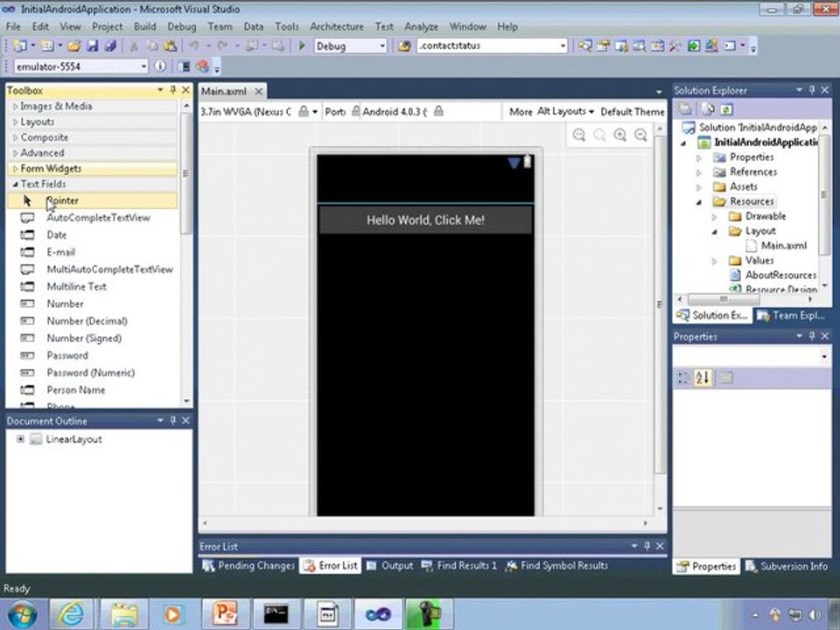840x630 pixels.
Task: Expand LinearLayout in Document Outline
Action: (20, 439)
